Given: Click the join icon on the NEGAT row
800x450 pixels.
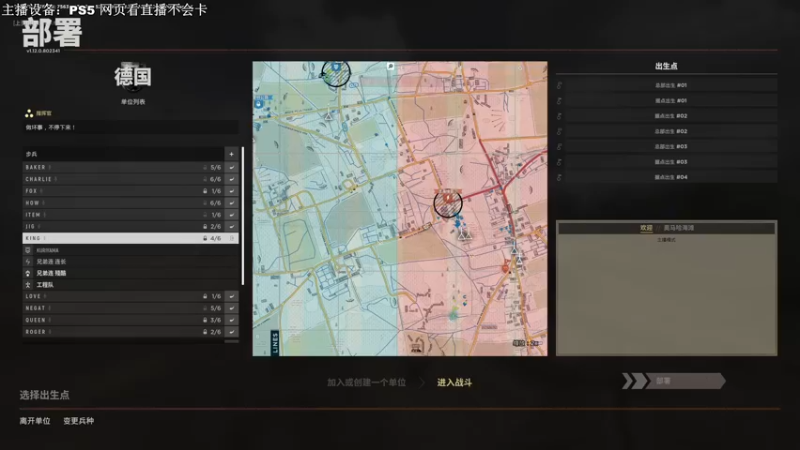Looking at the screenshot, I should coord(232,308).
